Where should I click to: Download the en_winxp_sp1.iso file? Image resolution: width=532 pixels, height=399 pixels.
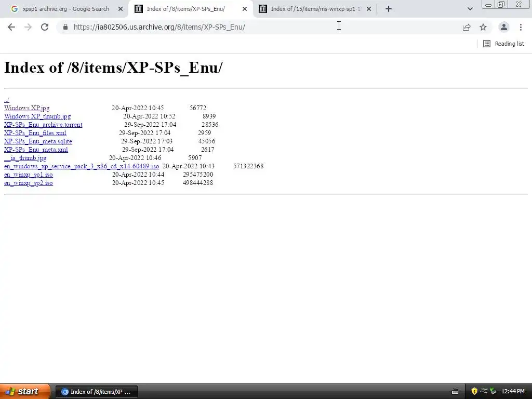[29, 175]
